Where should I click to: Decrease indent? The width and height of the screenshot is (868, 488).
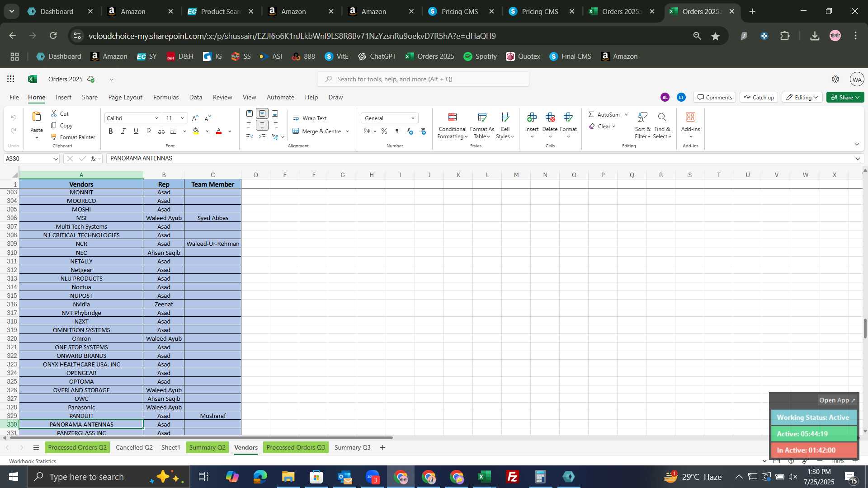pos(250,137)
